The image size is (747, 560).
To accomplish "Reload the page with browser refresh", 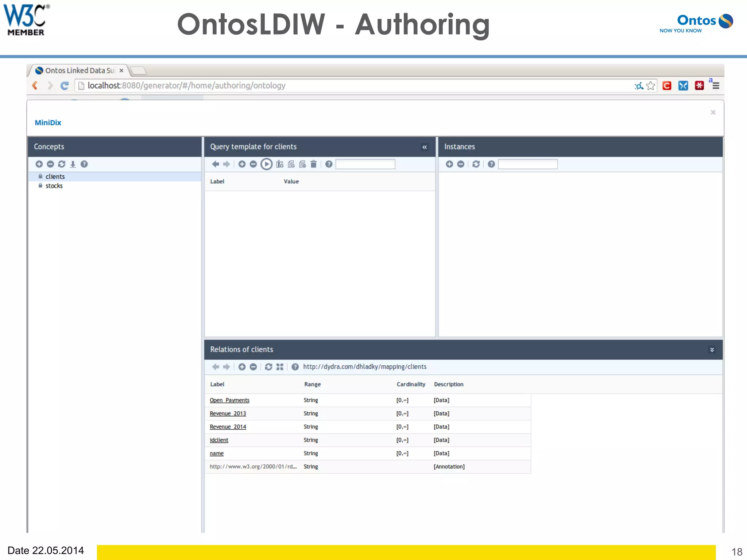I will click(x=65, y=86).
